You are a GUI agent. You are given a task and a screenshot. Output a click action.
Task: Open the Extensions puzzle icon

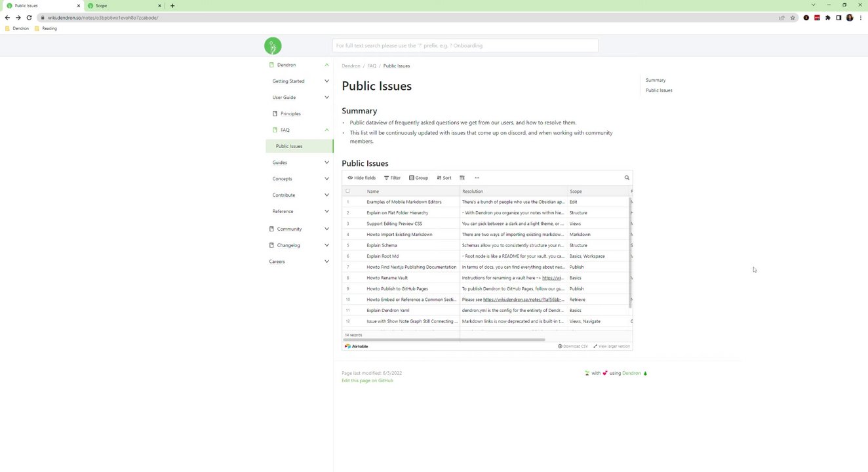(828, 18)
